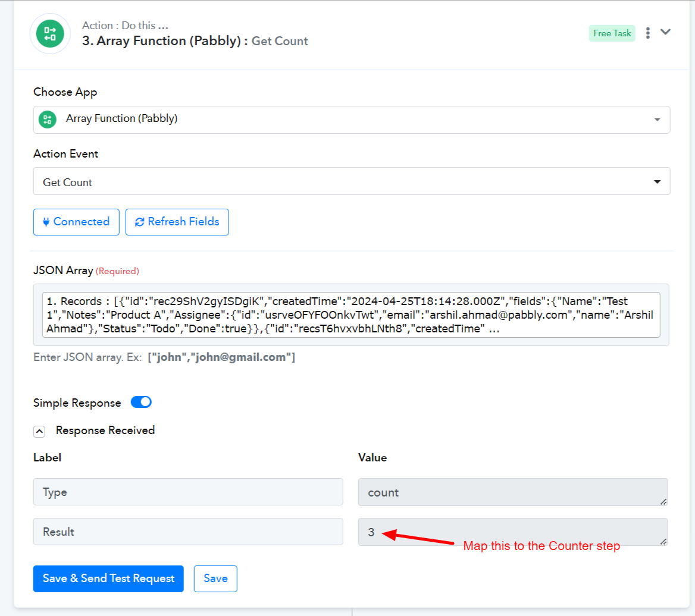Click the small Array Function icon in app field
The height and width of the screenshot is (616, 695).
(x=48, y=119)
